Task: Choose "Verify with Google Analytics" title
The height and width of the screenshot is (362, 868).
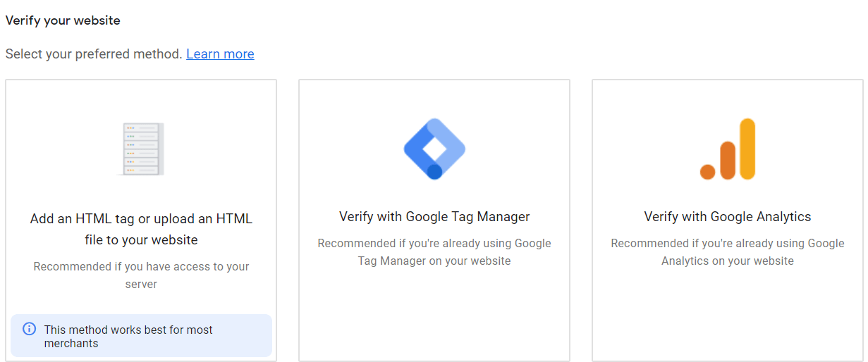Action: 728,216
